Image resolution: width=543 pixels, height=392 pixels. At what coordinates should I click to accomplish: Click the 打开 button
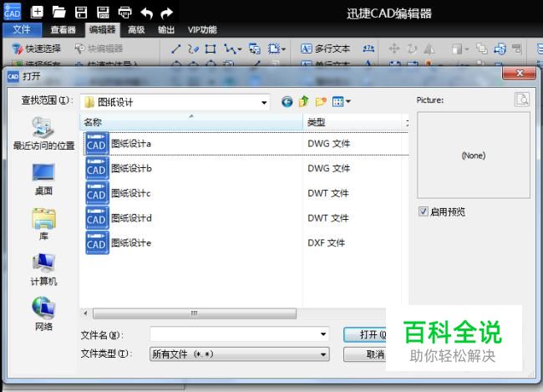[365, 334]
